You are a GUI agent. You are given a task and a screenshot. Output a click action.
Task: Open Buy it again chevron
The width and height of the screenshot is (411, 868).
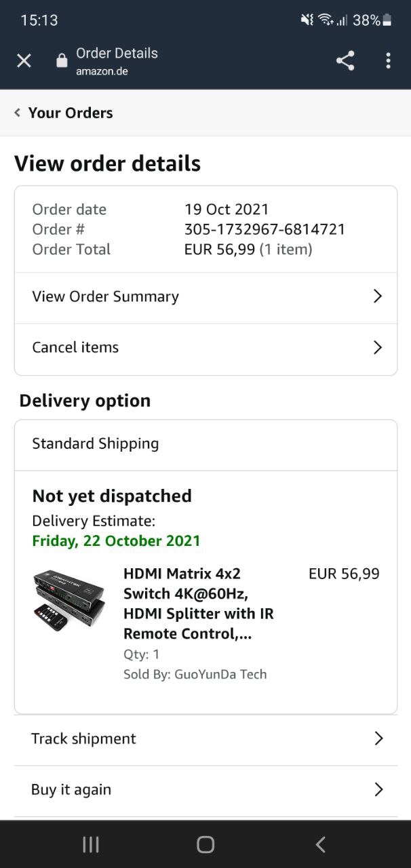tap(378, 789)
